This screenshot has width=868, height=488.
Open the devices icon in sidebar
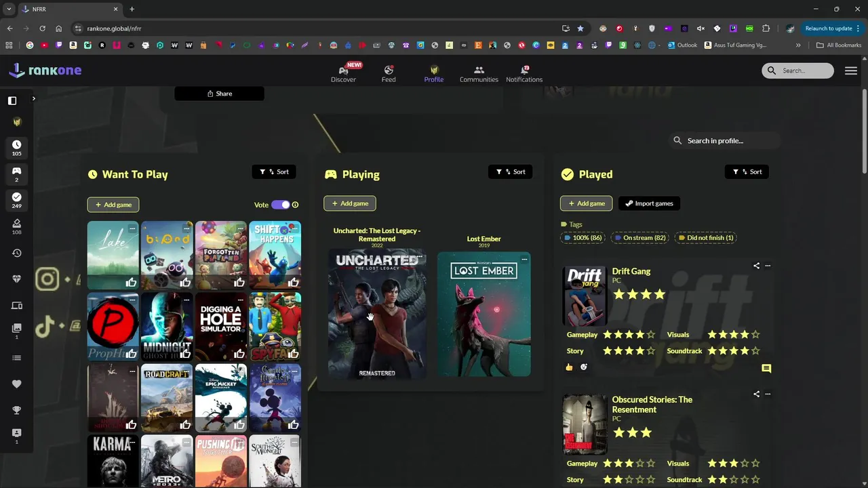(17, 306)
